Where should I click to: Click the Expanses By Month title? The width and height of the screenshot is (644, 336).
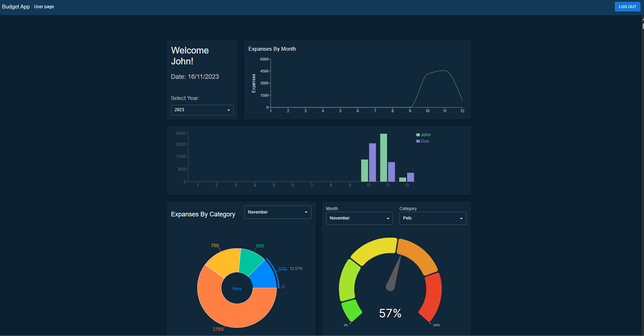pos(272,49)
